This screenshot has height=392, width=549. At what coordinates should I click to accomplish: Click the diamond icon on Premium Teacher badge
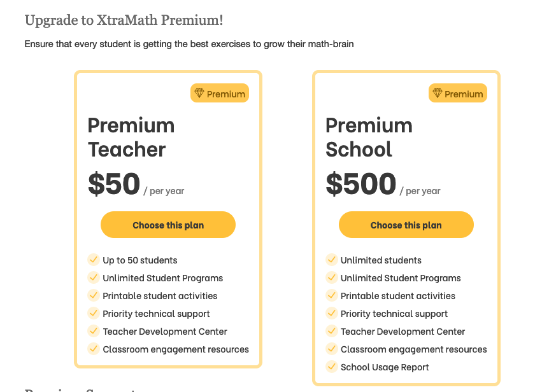(199, 94)
